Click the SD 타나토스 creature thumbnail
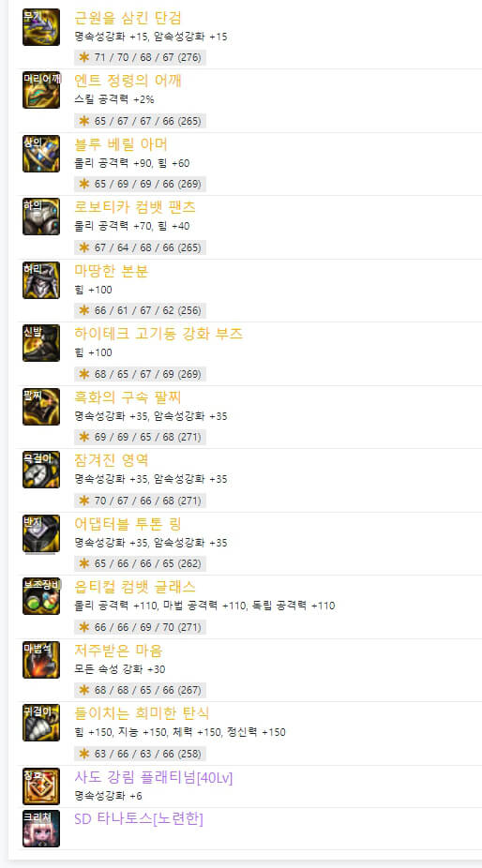Image resolution: width=482 pixels, height=868 pixels. [x=41, y=829]
